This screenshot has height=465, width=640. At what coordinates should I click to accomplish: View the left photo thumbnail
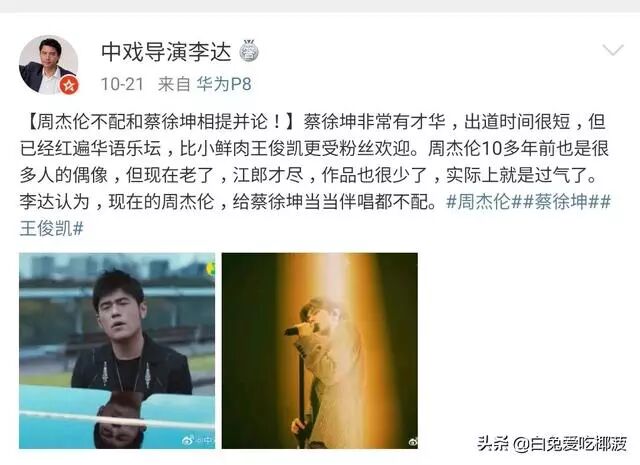click(x=117, y=351)
